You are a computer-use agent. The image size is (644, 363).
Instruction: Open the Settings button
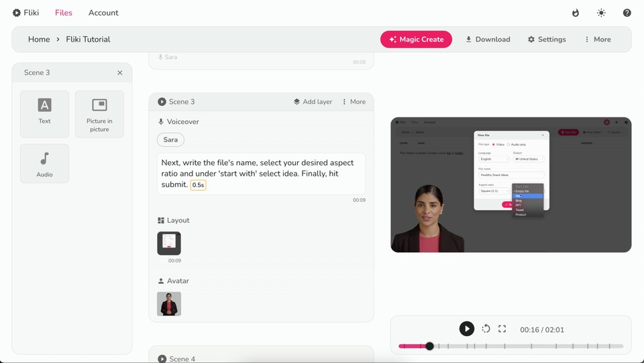(x=547, y=40)
